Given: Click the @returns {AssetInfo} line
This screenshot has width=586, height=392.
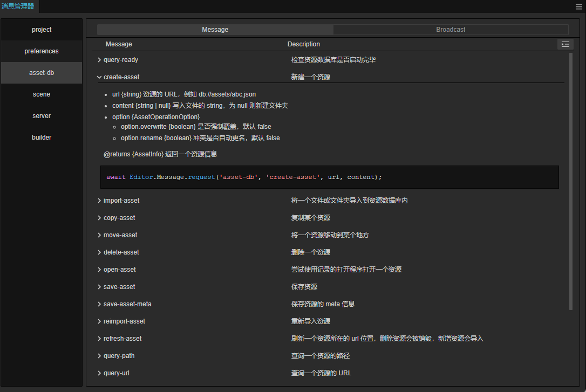Looking at the screenshot, I should [160, 154].
